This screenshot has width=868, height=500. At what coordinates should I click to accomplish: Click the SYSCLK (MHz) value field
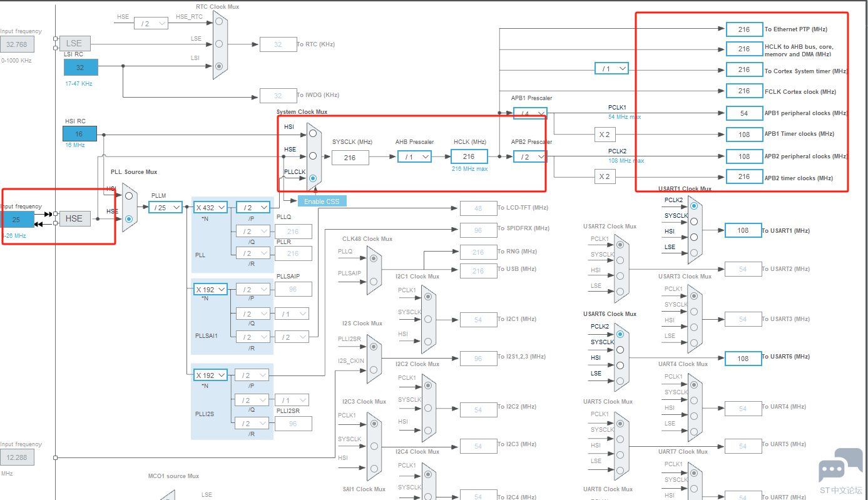350,158
